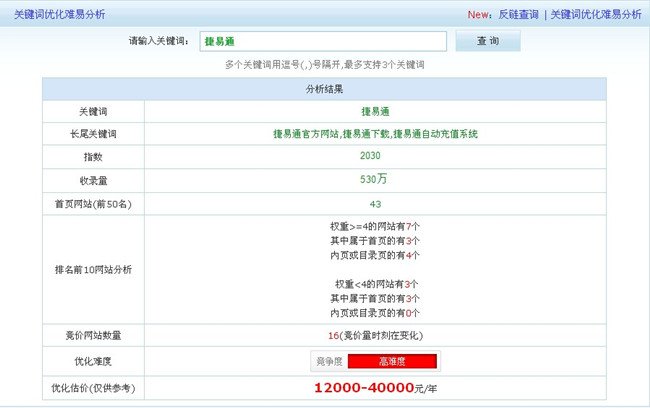Select the 分析结果 table header
Screen dimensions: 650x408
pyautogui.click(x=325, y=89)
